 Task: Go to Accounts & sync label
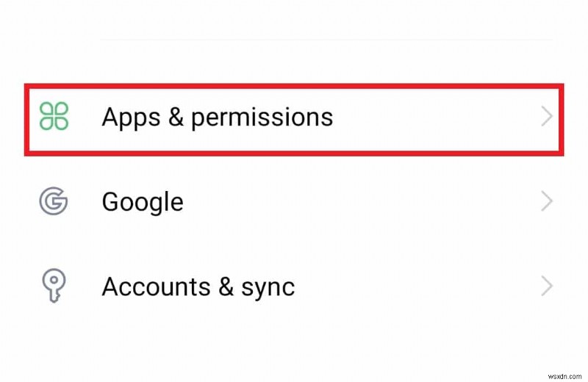(198, 286)
